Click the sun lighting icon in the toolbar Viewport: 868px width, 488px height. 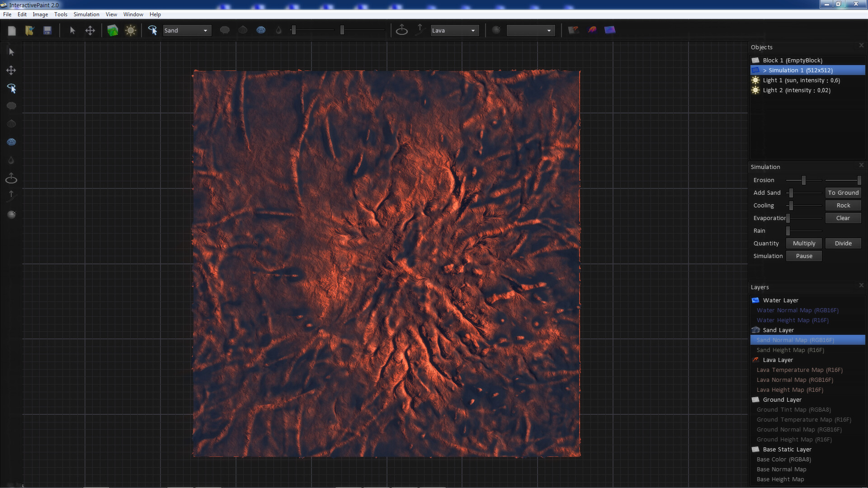coord(131,30)
